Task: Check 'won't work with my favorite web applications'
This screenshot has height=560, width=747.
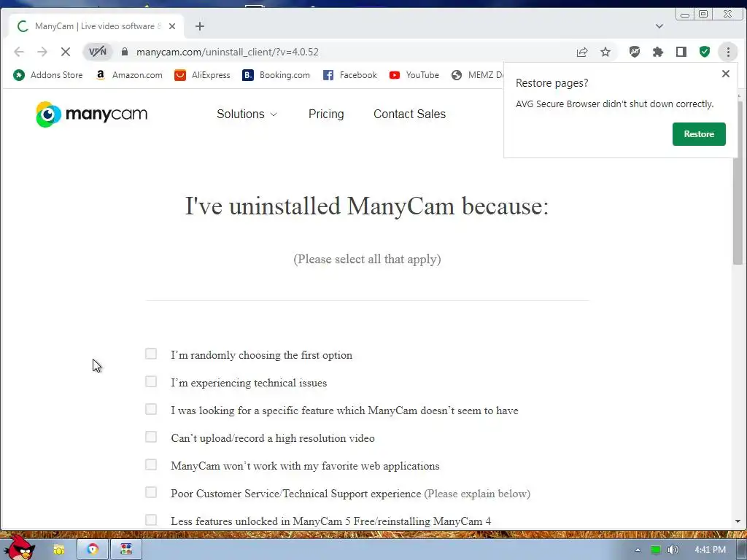Action: pyautogui.click(x=151, y=464)
